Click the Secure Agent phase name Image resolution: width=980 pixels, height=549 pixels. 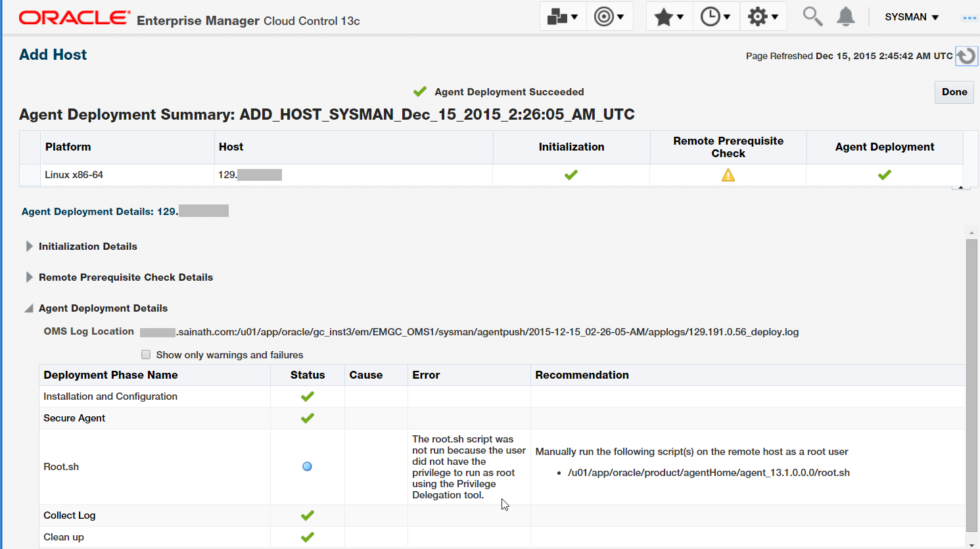(74, 418)
